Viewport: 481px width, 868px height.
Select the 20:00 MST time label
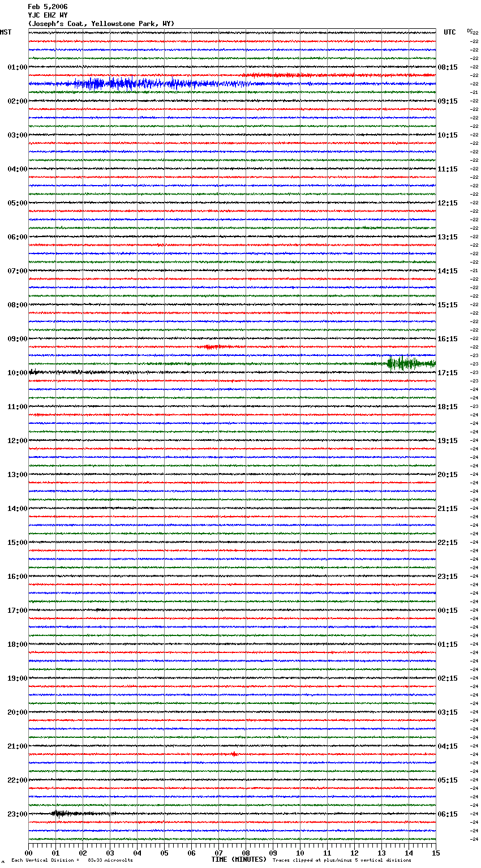click(18, 712)
